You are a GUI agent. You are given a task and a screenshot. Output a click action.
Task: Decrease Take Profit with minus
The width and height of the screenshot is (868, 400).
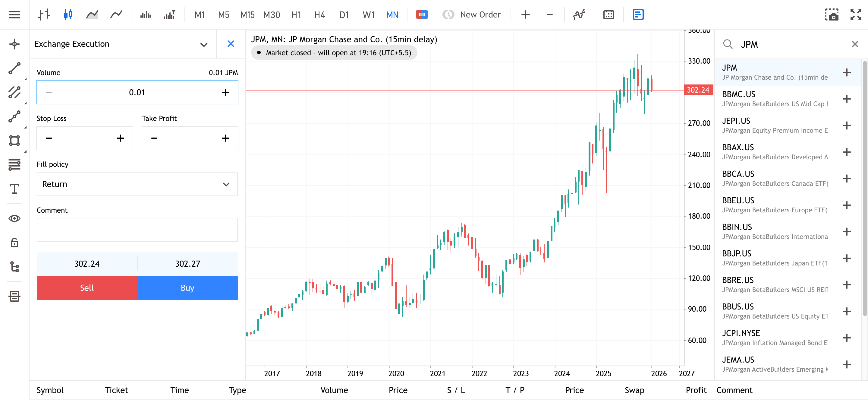(154, 138)
